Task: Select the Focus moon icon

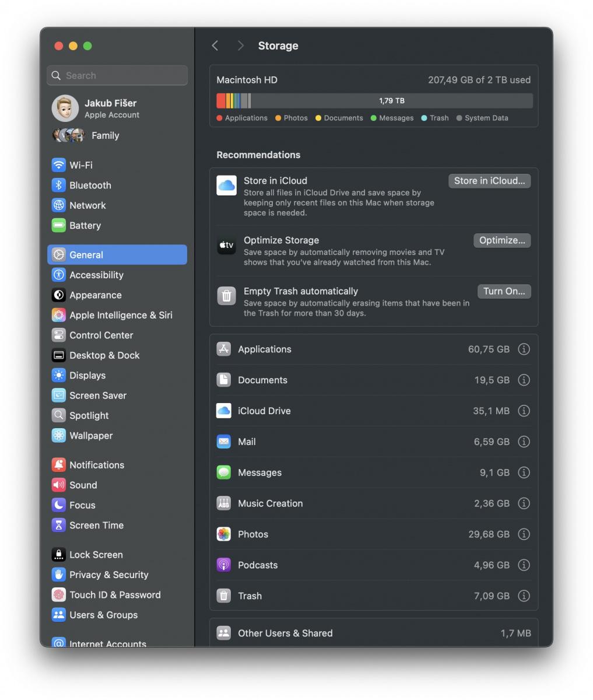Action: [x=58, y=505]
